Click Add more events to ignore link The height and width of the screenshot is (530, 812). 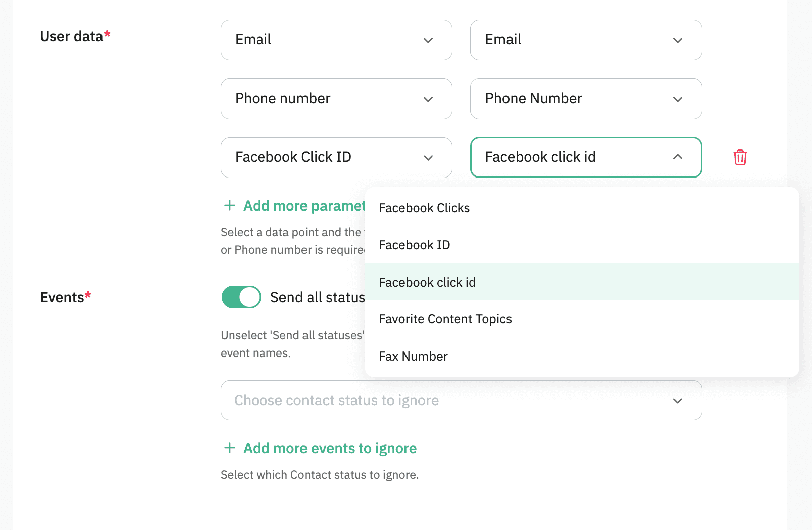tap(330, 448)
